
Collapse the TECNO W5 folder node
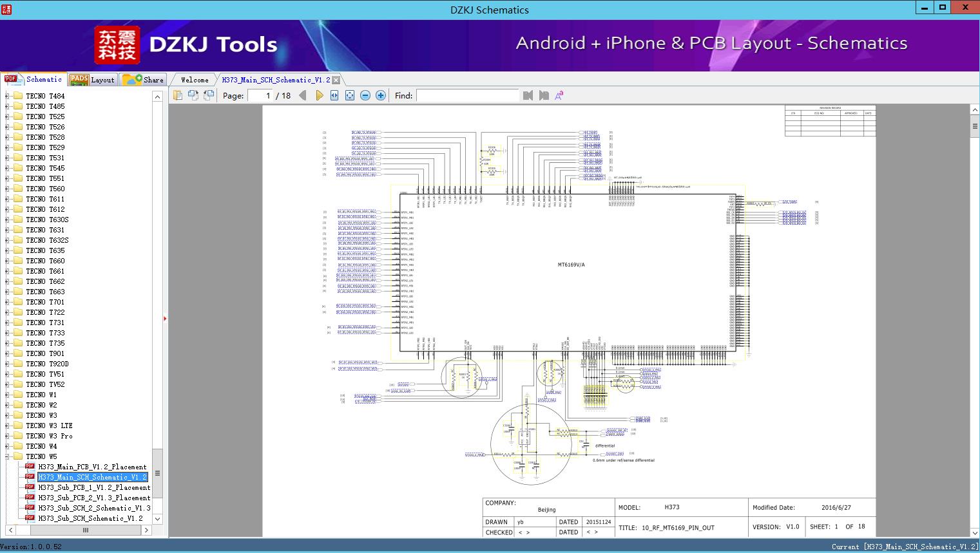(7, 456)
